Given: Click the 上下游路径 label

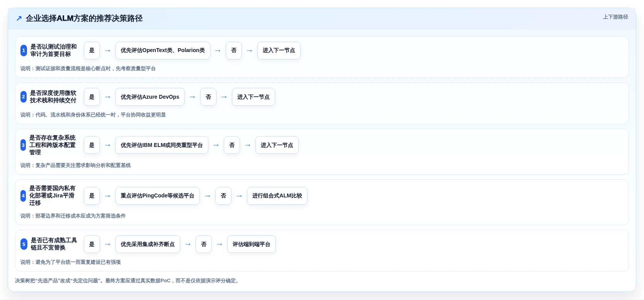Looking at the screenshot, I should click(615, 17).
